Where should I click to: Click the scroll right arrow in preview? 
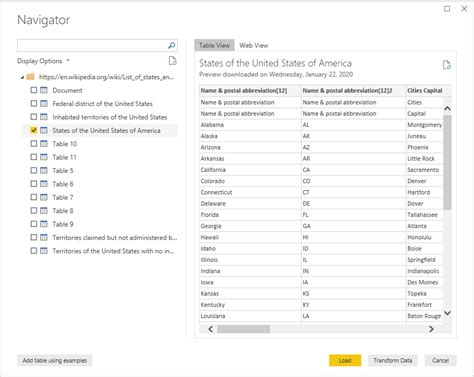click(x=431, y=329)
